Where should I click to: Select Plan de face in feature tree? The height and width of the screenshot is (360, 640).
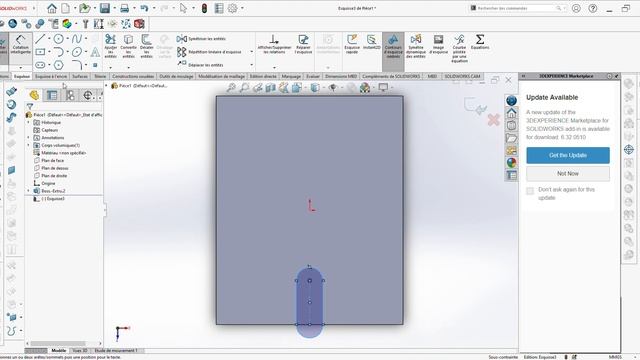[52, 160]
